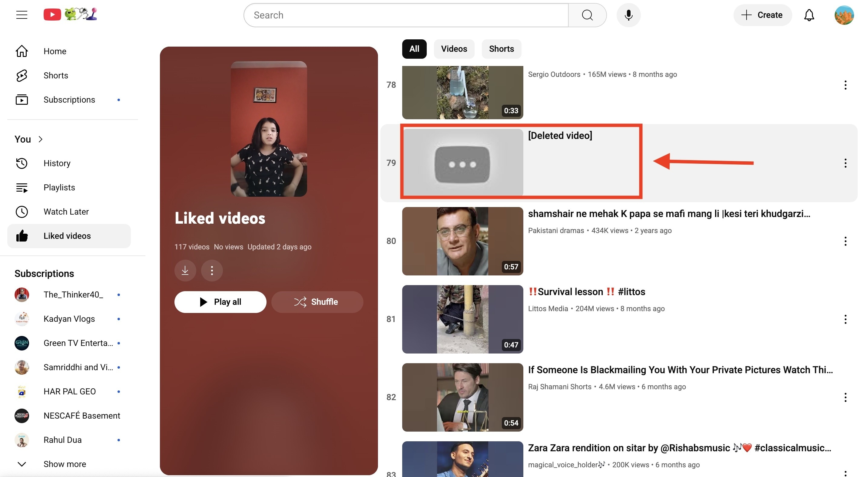This screenshot has width=868, height=477.
Task: Expand the You section chevron
Action: point(41,139)
